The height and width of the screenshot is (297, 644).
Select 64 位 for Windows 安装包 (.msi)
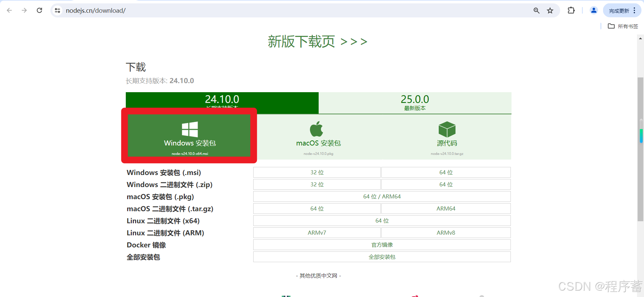coord(446,172)
